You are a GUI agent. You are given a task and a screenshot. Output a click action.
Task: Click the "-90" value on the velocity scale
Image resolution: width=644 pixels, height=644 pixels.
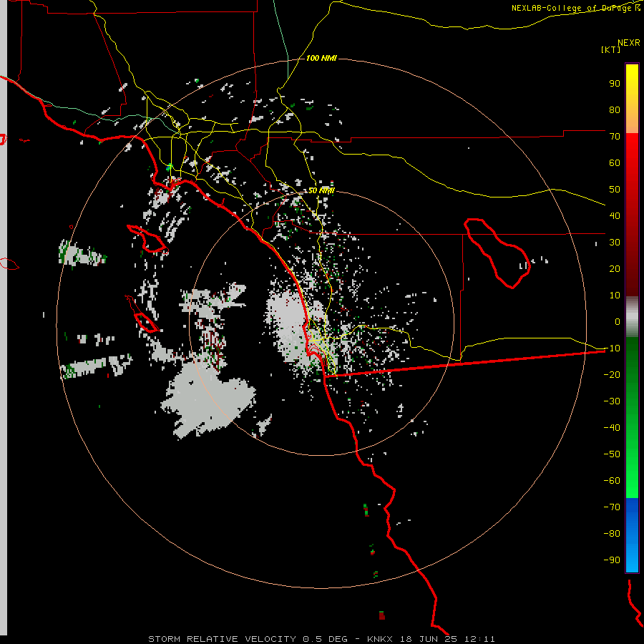coord(612,560)
